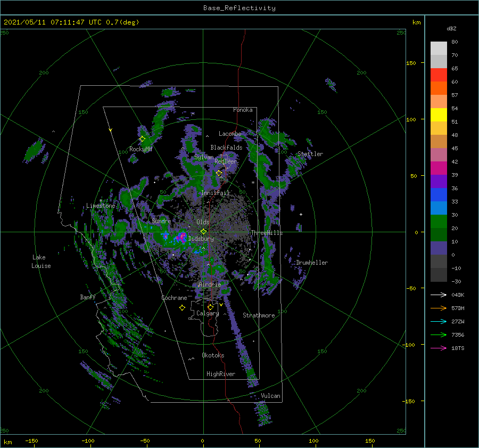
Task: Click the Base_Reflectivity title text
Action: (x=240, y=8)
